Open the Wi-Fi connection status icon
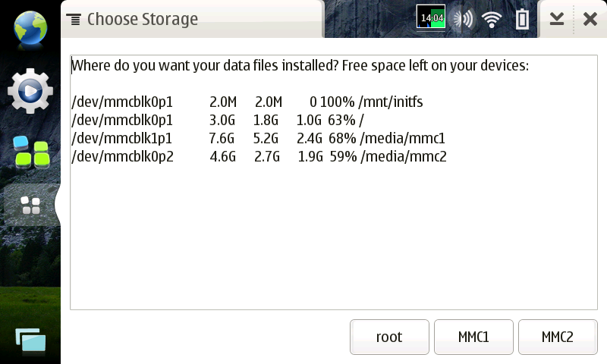The image size is (607, 364). (492, 19)
